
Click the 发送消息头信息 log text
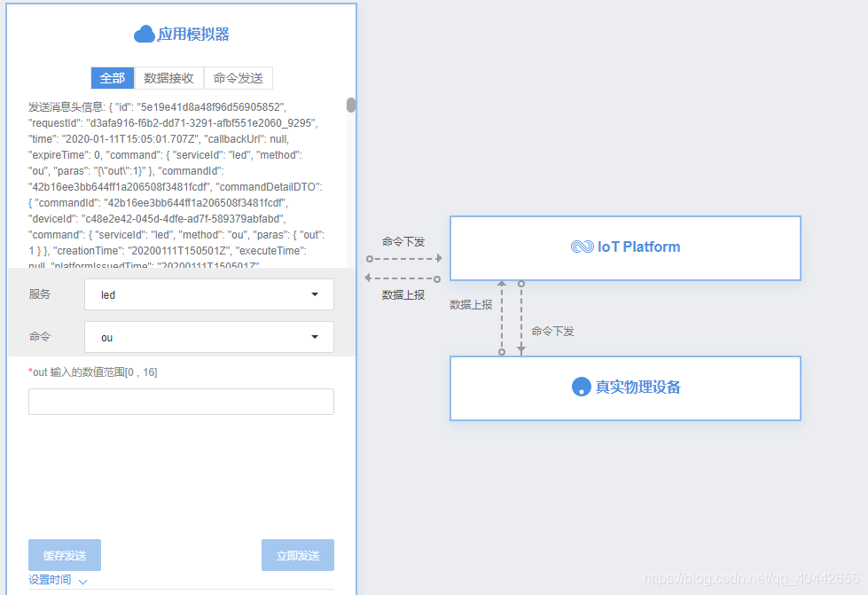[176, 186]
